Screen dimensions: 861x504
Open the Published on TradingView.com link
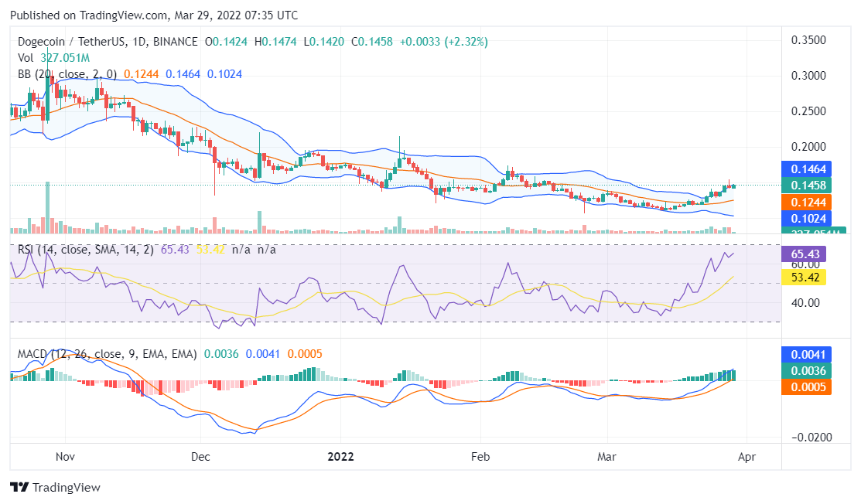pos(80,15)
